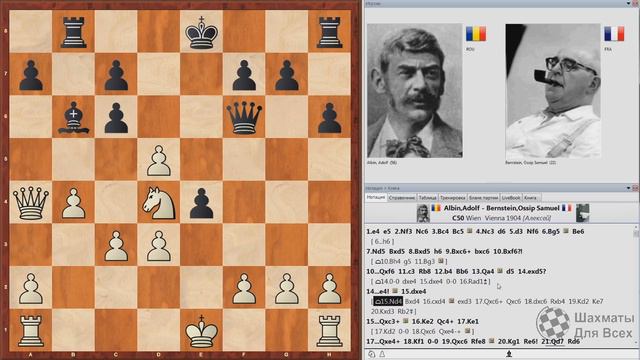Screen dimensions: 640x360
Task: Click French flag in game header
Action: coord(567,208)
